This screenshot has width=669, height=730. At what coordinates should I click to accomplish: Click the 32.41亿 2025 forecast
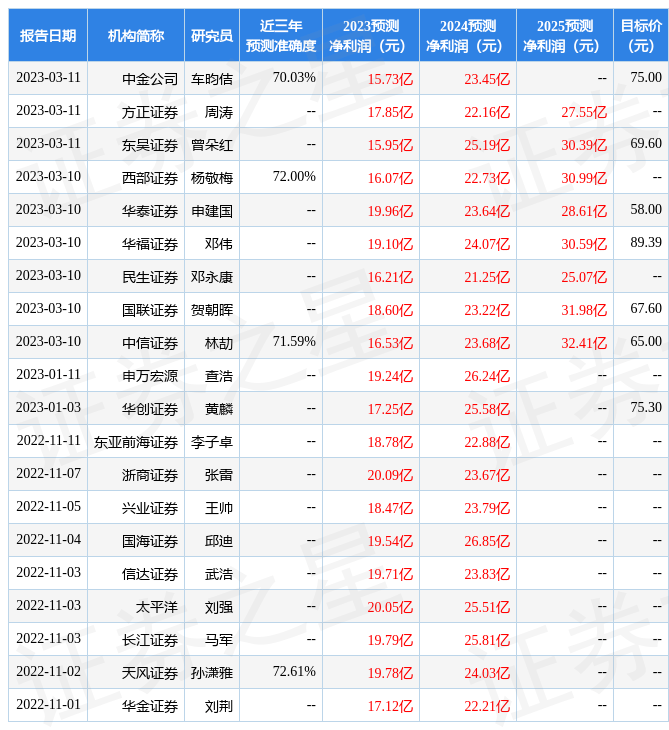point(584,343)
